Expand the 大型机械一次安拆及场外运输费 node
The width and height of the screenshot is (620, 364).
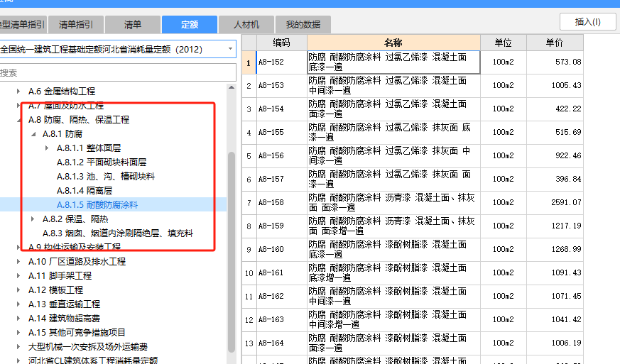coord(18,347)
